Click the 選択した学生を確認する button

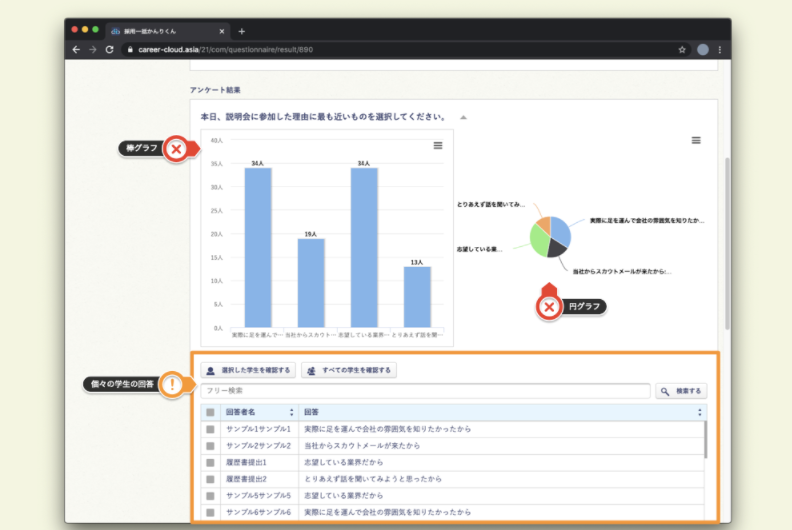coord(248,370)
